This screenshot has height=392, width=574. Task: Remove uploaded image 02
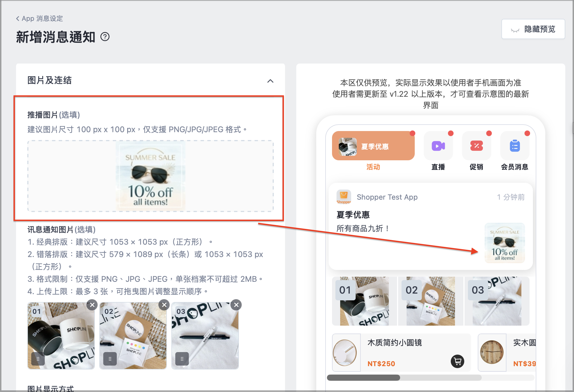point(164,305)
